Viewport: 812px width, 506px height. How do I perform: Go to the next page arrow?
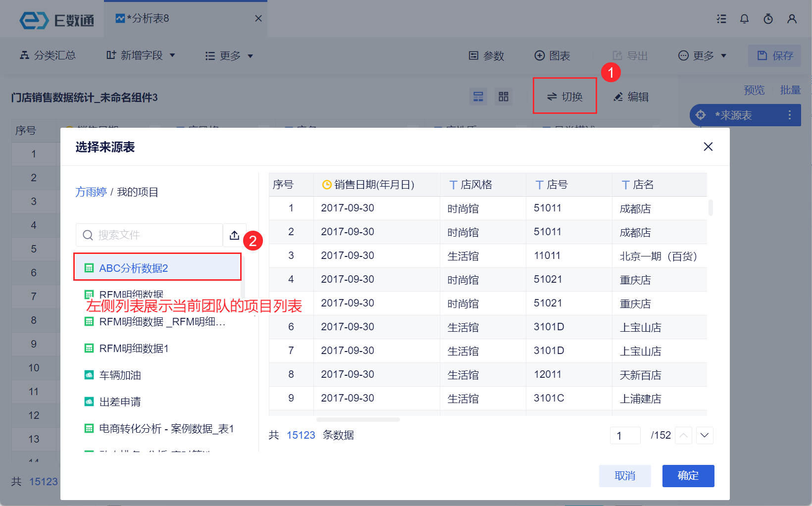click(x=705, y=436)
